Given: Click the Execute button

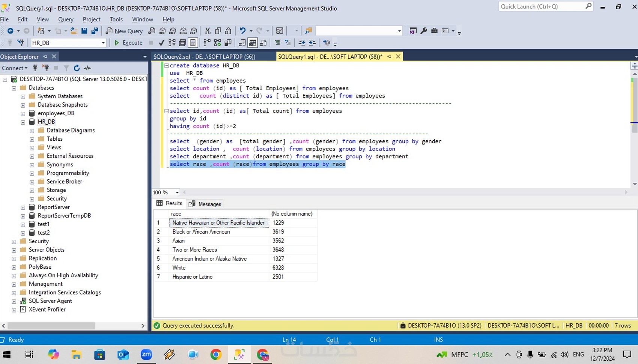Looking at the screenshot, I should (128, 43).
